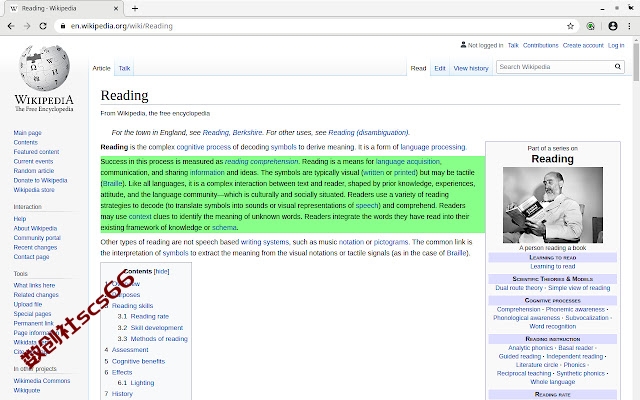Jump to 3.2 Skill development section

click(x=150, y=328)
